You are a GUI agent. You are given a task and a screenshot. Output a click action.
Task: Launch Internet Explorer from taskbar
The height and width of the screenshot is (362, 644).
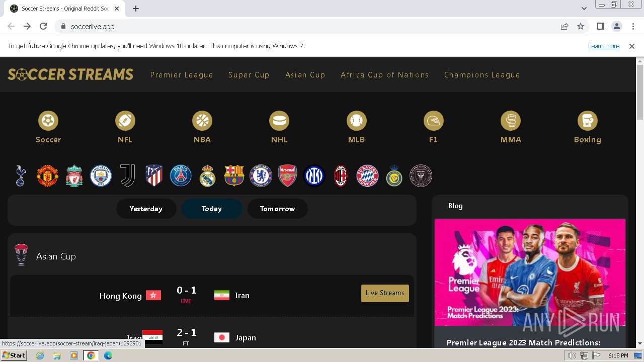tap(40, 355)
